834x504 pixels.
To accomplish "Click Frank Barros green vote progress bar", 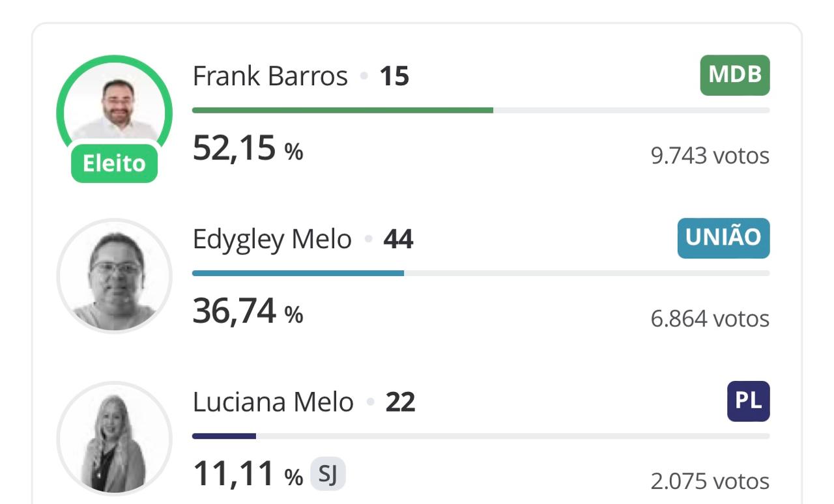I will click(x=343, y=110).
